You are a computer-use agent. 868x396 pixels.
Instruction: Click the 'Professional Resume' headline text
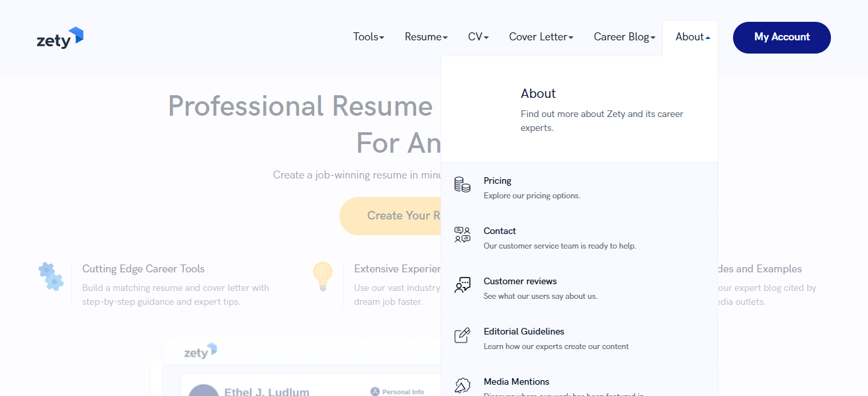[x=300, y=106]
